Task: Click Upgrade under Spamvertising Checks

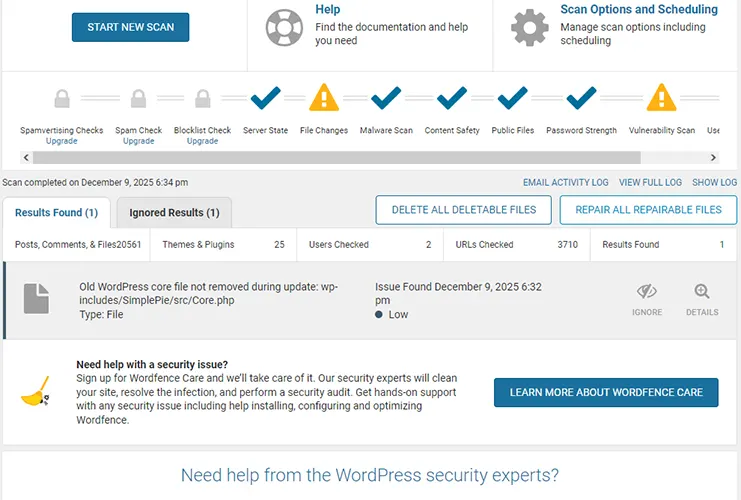Action: [x=61, y=141]
